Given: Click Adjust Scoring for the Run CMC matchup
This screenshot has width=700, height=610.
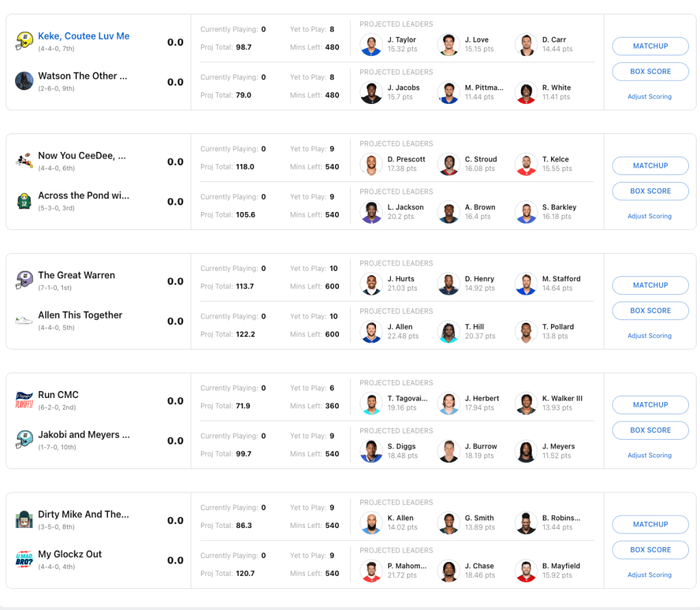Looking at the screenshot, I should pyautogui.click(x=649, y=455).
